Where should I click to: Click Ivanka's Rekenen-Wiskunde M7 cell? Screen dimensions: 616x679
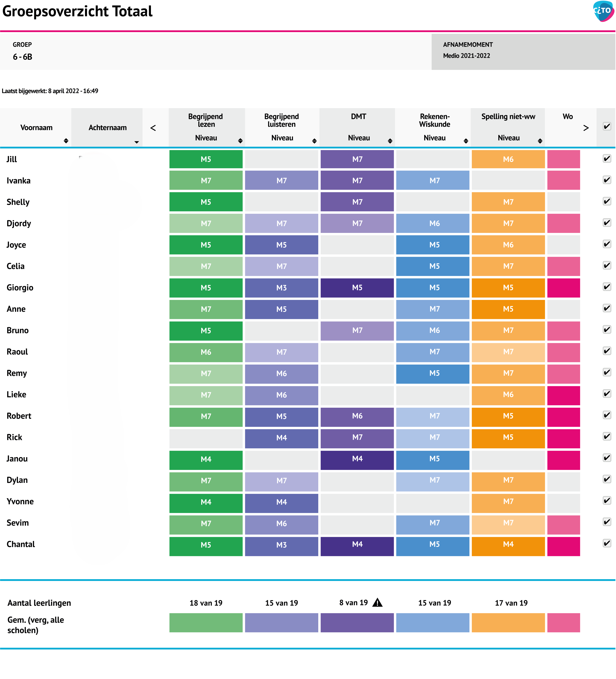(432, 181)
